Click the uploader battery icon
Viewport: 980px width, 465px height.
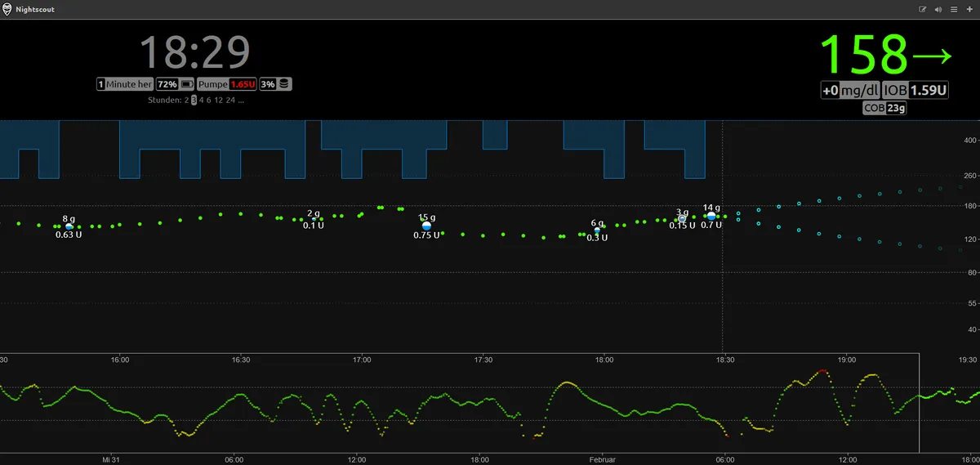[186, 84]
